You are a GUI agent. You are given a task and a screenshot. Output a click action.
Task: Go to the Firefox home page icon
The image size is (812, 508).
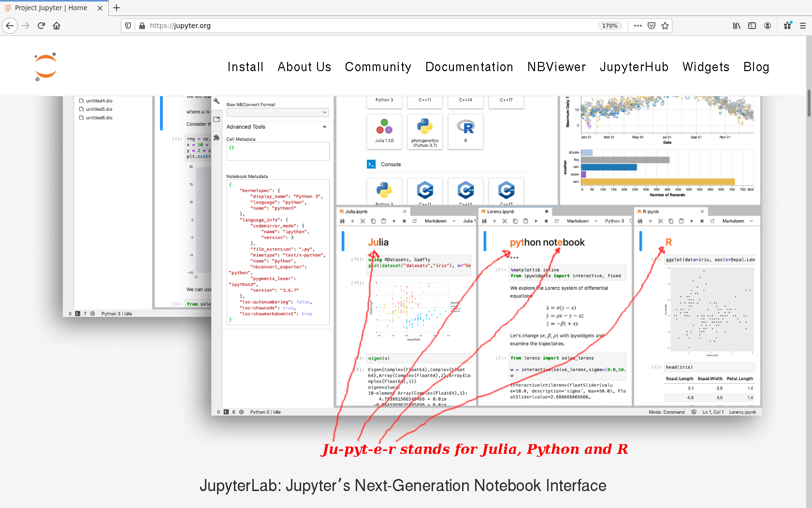(57, 26)
